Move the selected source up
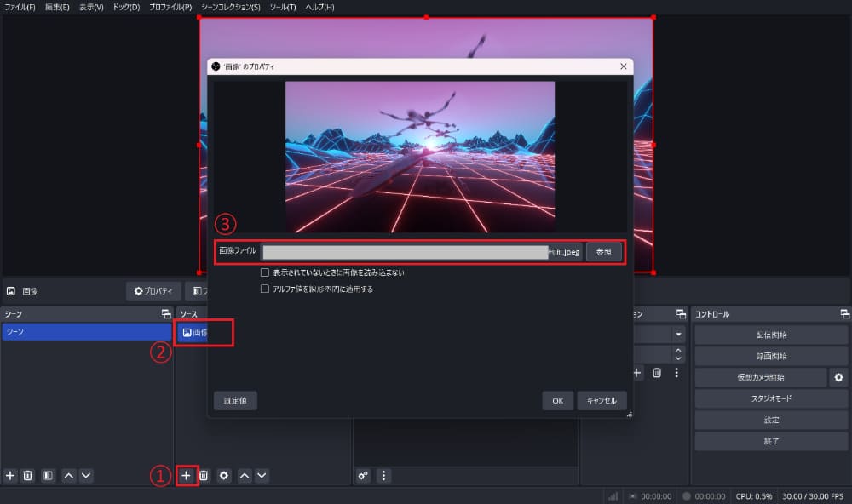 245,476
